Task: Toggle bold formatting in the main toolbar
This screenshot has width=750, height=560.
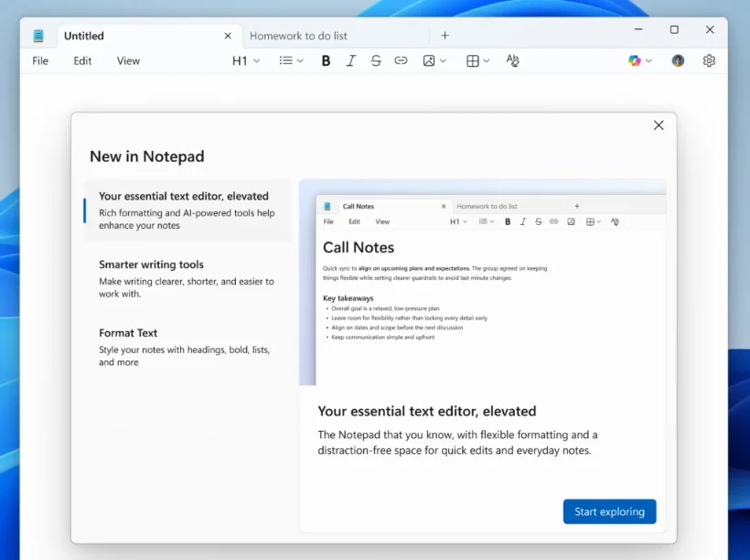Action: point(326,61)
